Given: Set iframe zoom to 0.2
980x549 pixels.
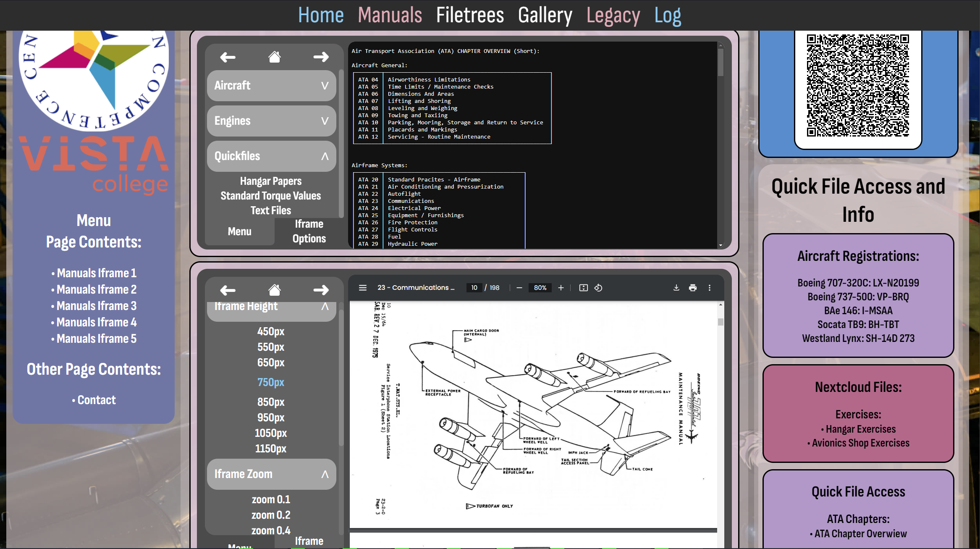Looking at the screenshot, I should [x=271, y=515].
